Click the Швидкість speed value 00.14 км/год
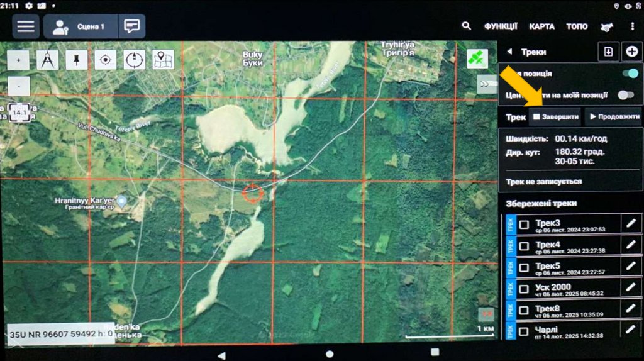Screen dimensions: 644x361 581,139
